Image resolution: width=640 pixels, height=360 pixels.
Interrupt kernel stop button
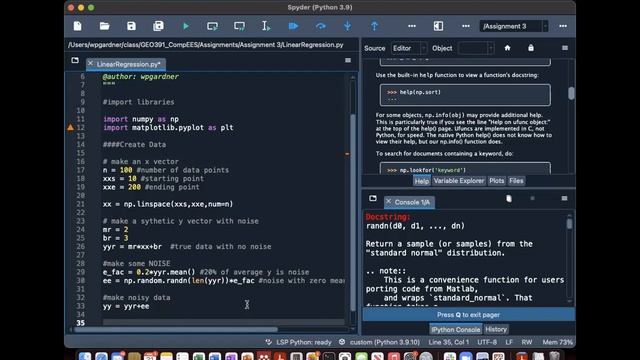tap(532, 198)
